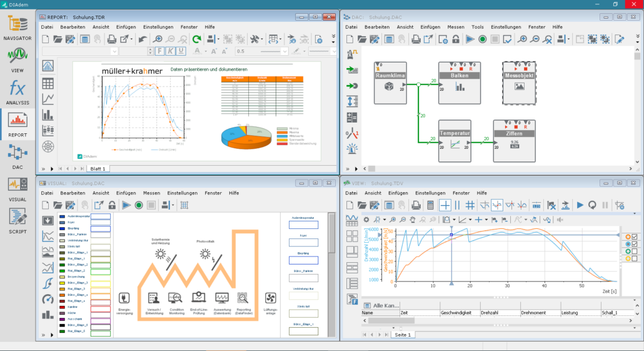Select the alarm light block in the DAC sidebar
Viewport: 644px width, 351px height.
point(352,149)
